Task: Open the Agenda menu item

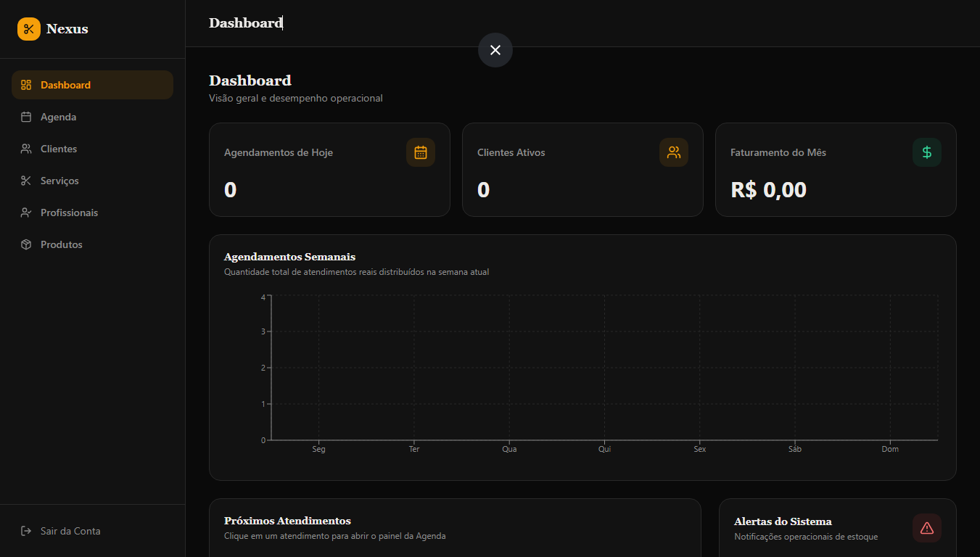Action: point(92,117)
